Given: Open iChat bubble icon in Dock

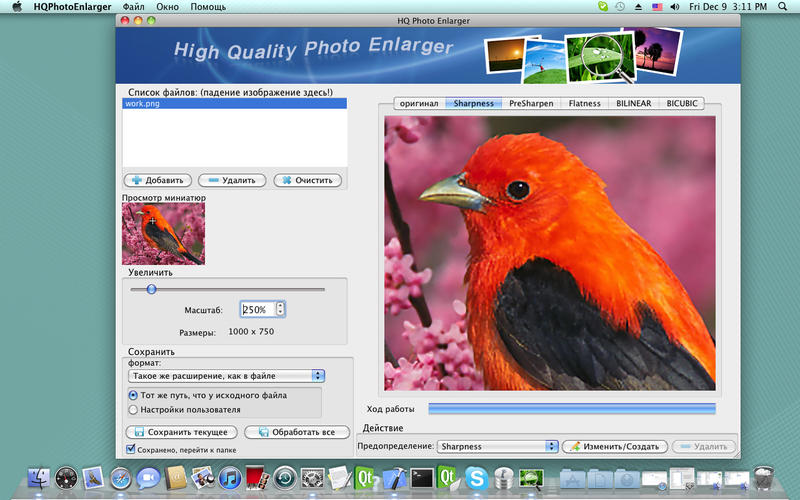Looking at the screenshot, I should tap(148, 479).
